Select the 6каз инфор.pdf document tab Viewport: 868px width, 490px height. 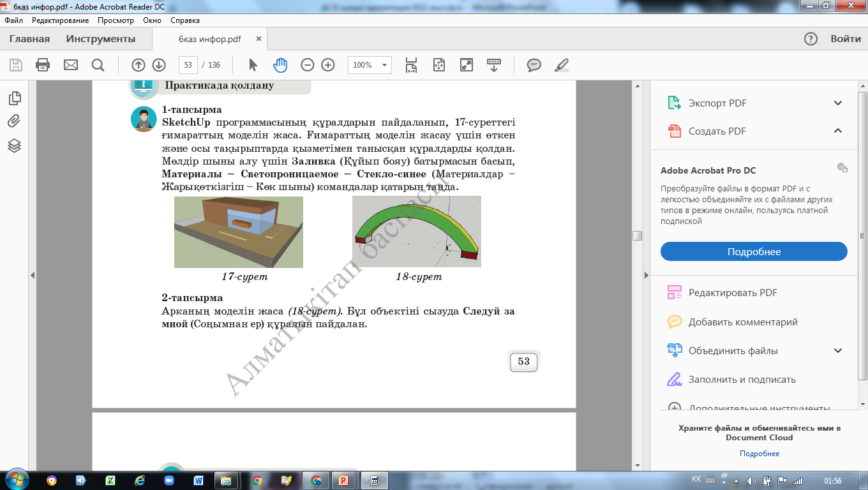(210, 39)
